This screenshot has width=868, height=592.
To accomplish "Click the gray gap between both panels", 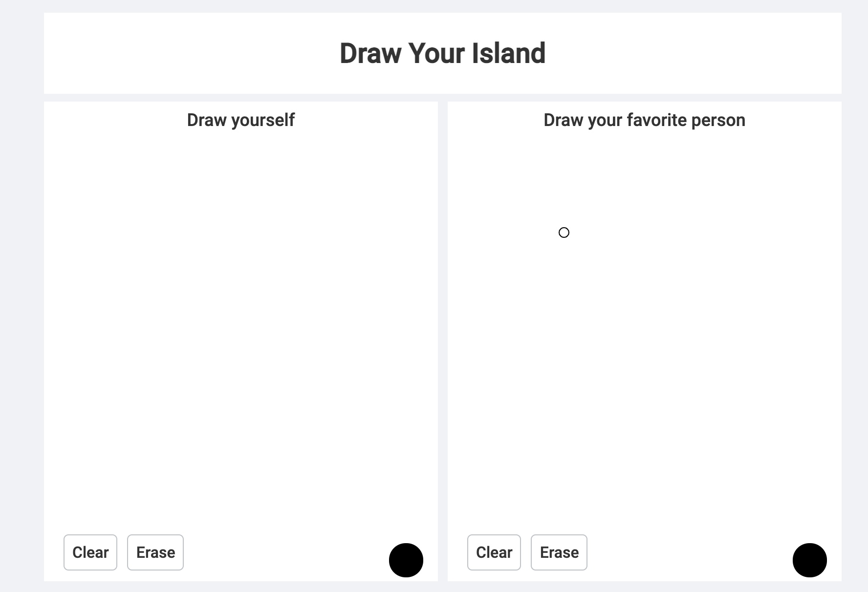I will pyautogui.click(x=443, y=342).
